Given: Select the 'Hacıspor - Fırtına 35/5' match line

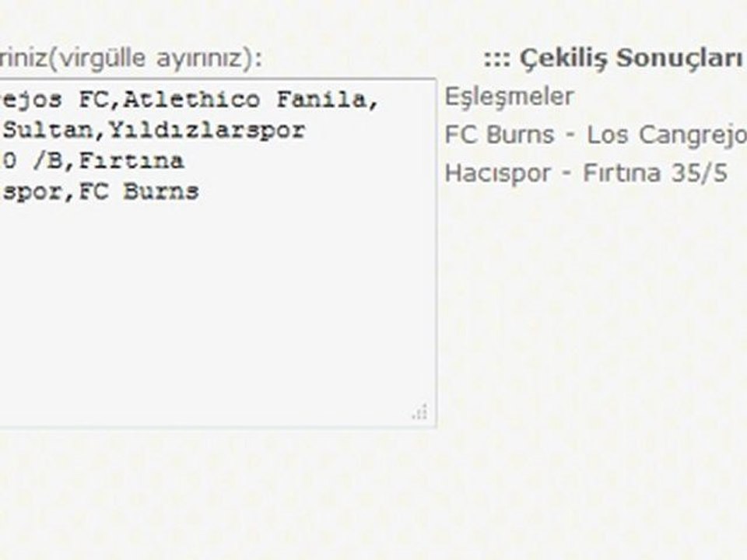Looking at the screenshot, I should click(x=586, y=173).
